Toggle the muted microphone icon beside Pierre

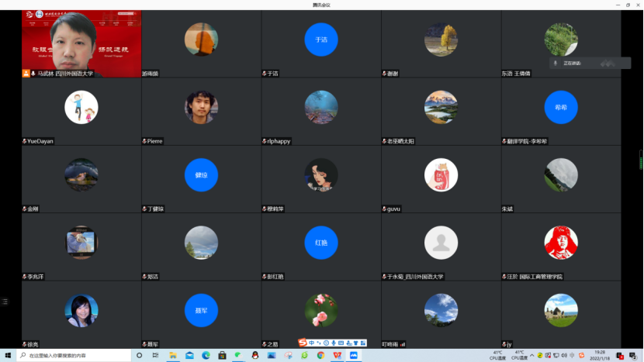pos(144,142)
